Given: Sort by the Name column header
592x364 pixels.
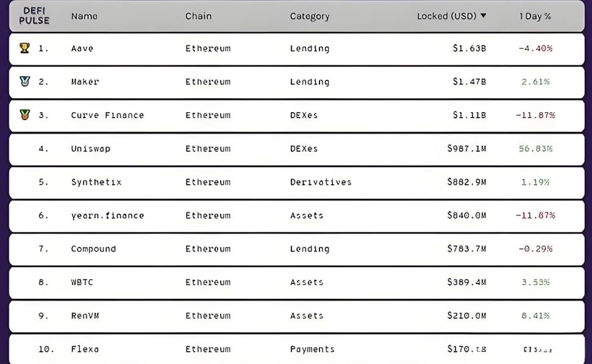Looking at the screenshot, I should pos(84,16).
